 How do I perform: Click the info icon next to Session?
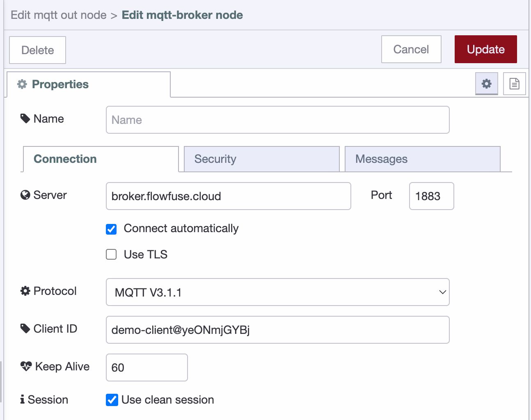point(23,399)
